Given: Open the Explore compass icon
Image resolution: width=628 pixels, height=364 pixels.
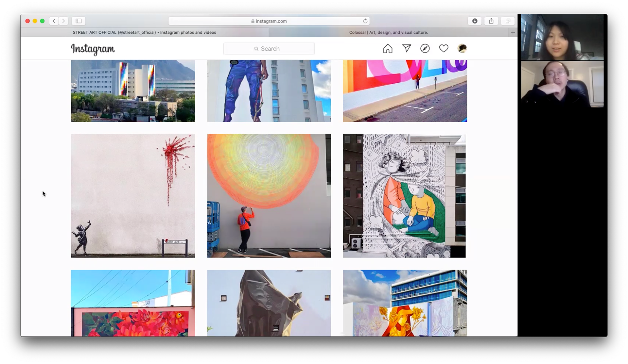Looking at the screenshot, I should point(425,48).
